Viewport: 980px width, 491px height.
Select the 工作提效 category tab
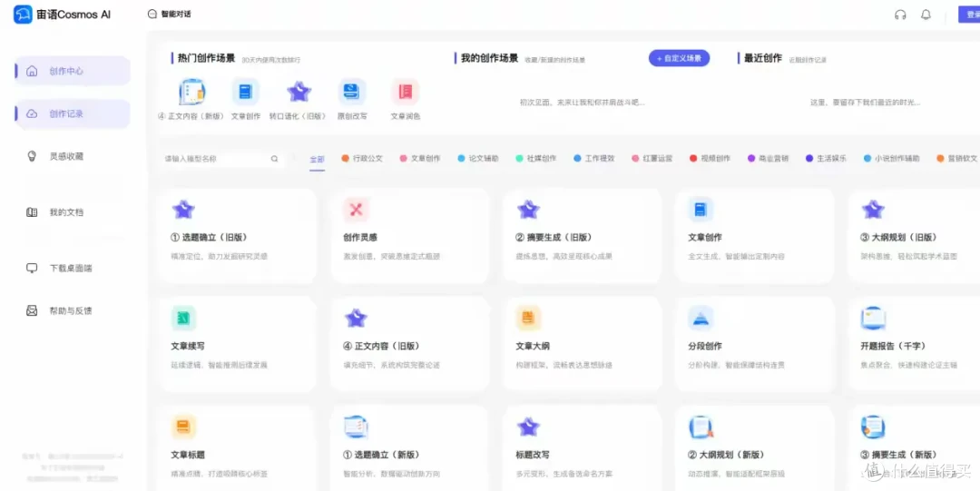(x=594, y=159)
